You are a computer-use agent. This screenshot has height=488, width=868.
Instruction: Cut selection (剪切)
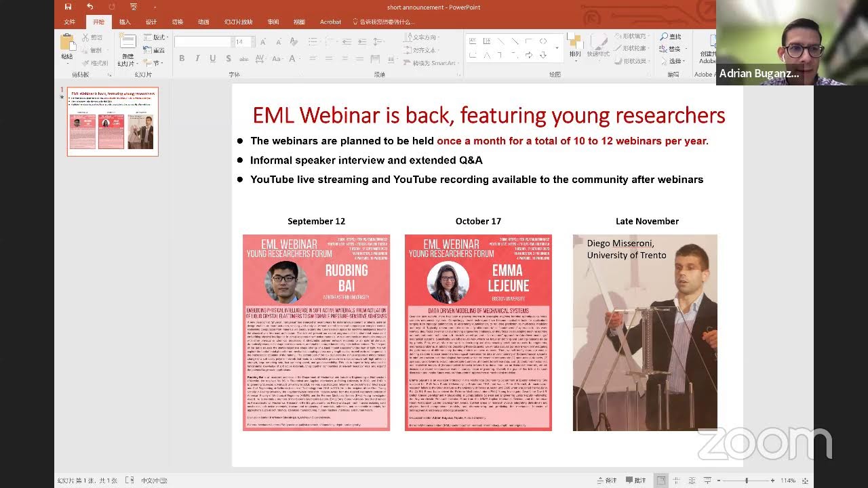(x=92, y=37)
